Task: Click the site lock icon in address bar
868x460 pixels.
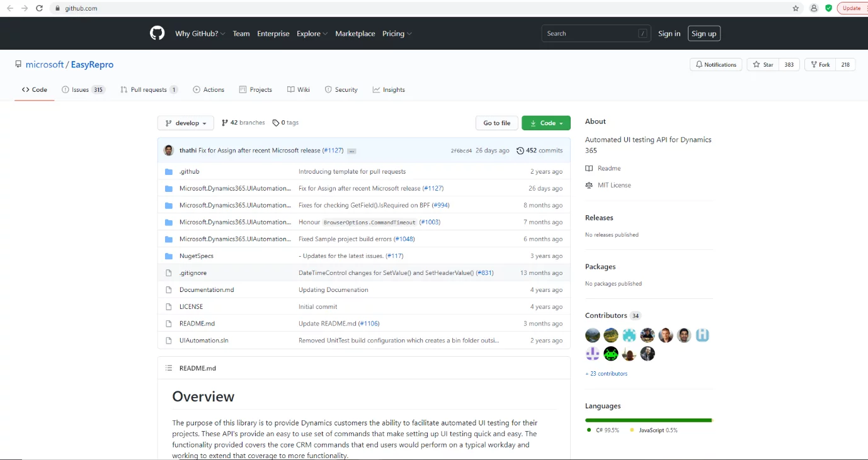Action: coord(57,9)
